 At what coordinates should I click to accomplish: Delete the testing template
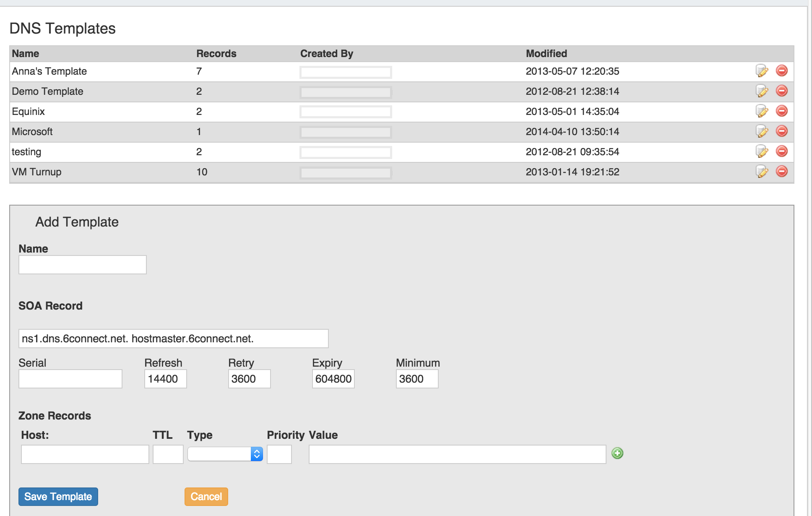[781, 151]
